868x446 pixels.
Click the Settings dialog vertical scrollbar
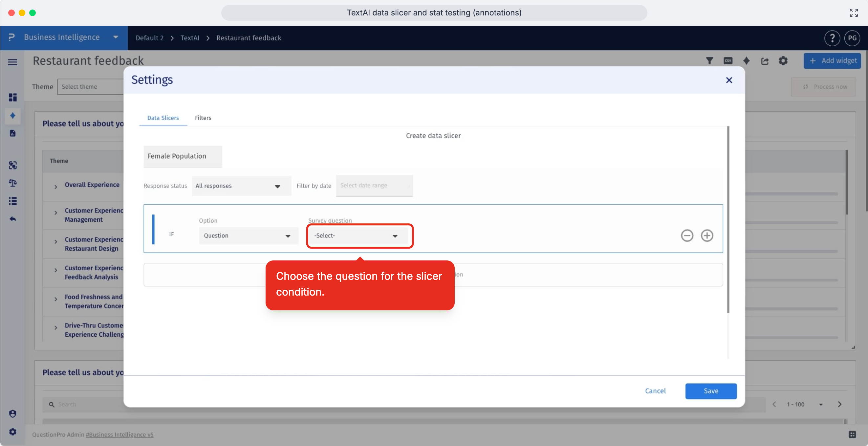coord(728,219)
